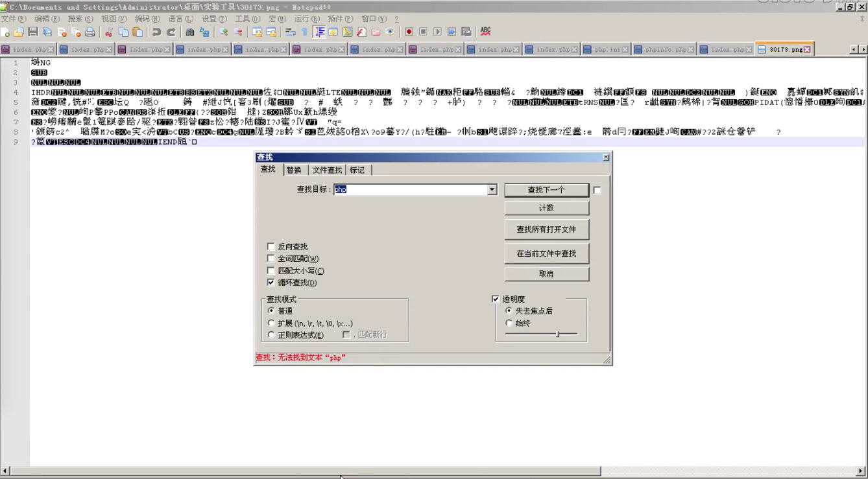Viewport: 868px width, 479px height.
Task: Toggle the indent guide toolbar icon
Action: click(319, 32)
